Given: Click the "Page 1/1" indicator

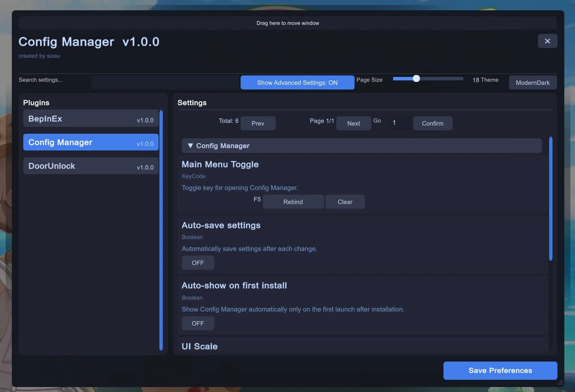Looking at the screenshot, I should click(x=322, y=121).
